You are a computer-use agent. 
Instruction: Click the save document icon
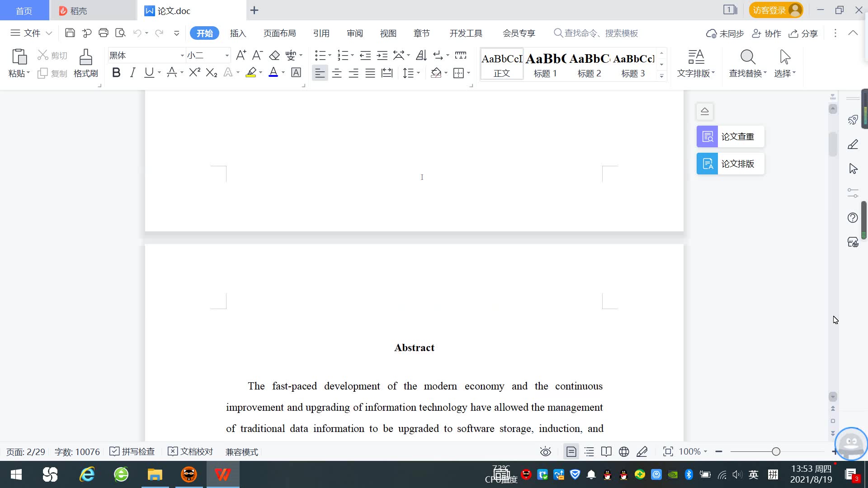(x=70, y=33)
